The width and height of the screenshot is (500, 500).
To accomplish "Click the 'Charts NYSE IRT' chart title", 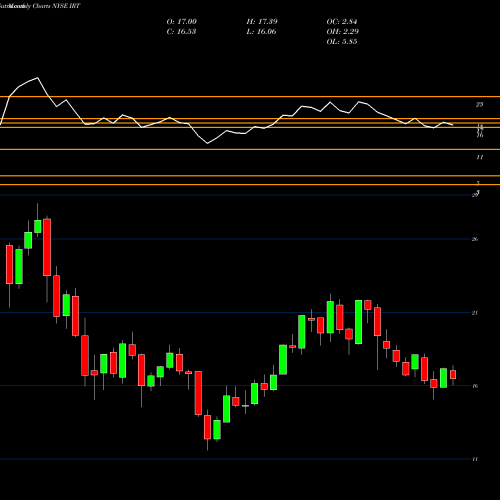I will (x=56, y=6).
